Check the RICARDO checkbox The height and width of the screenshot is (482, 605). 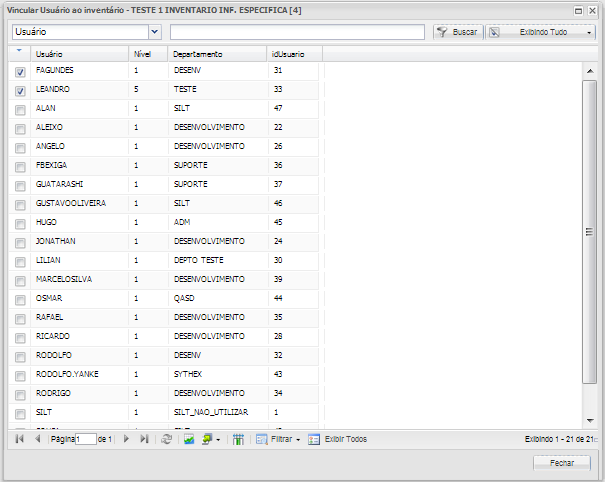coord(20,338)
